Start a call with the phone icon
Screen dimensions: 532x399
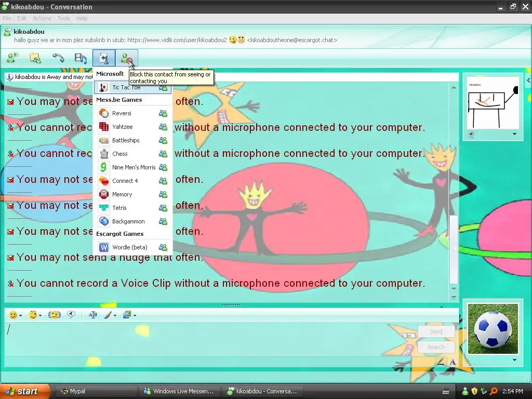(x=58, y=58)
